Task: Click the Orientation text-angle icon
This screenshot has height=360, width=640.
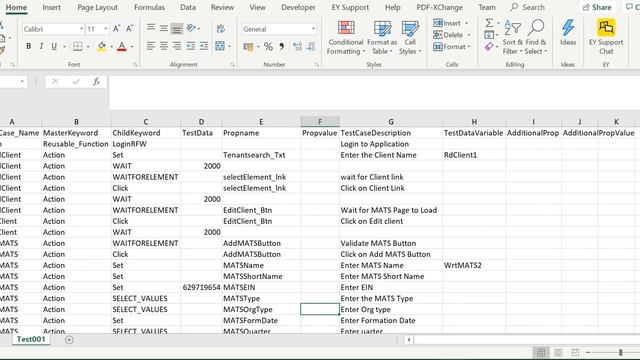Action: click(x=191, y=28)
